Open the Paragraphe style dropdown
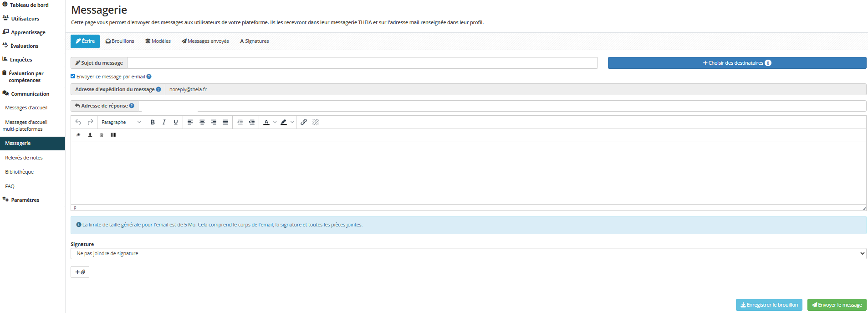Viewport: 868px width, 313px height. [121, 122]
